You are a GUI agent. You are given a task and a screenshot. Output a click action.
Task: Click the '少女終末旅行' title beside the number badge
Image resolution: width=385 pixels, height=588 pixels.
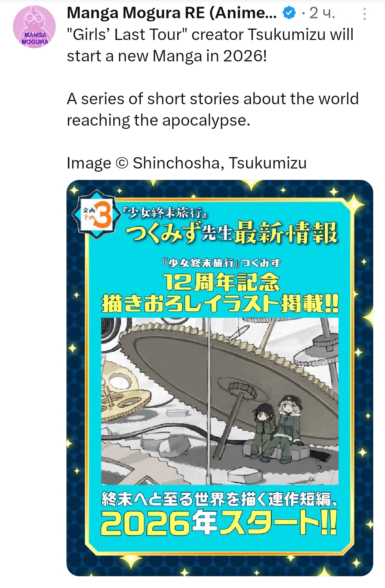[165, 213]
